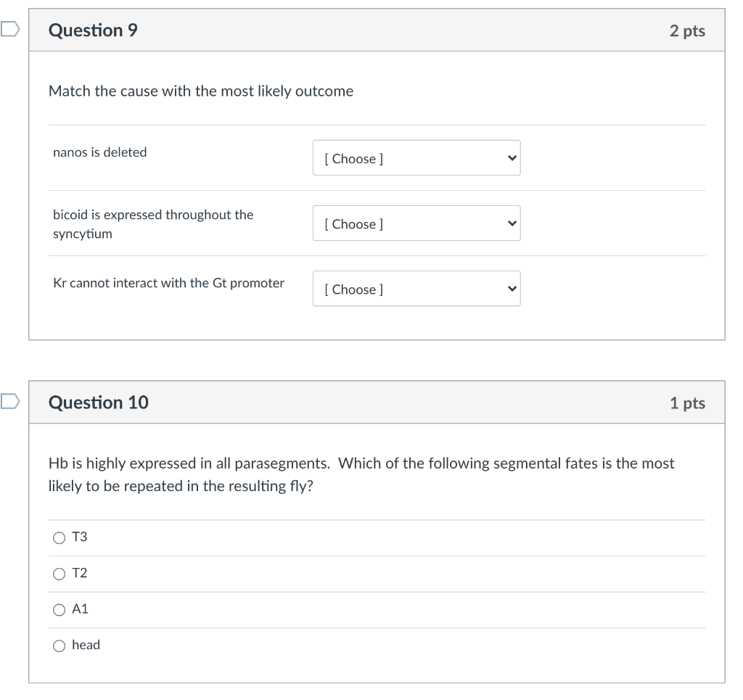The image size is (743, 700).
Task: Click the 2 pts label
Action: (x=687, y=30)
